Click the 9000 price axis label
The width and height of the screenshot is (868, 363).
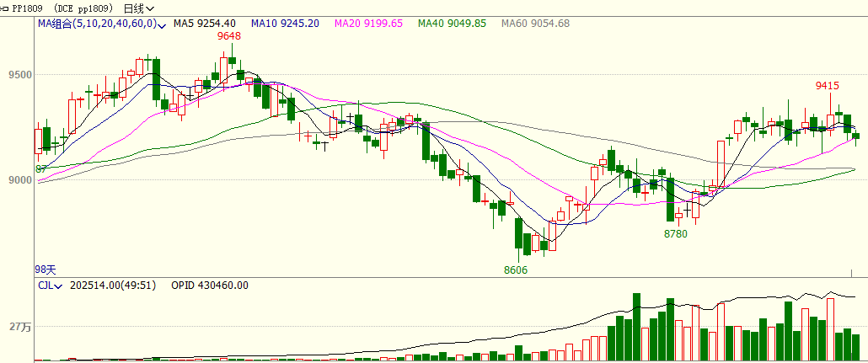click(x=20, y=180)
